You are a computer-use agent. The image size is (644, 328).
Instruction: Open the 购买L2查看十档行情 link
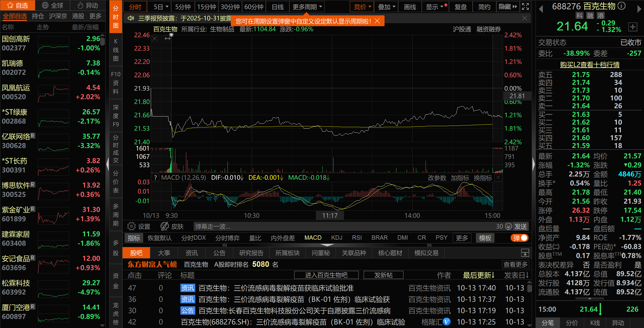pyautogui.click(x=590, y=65)
